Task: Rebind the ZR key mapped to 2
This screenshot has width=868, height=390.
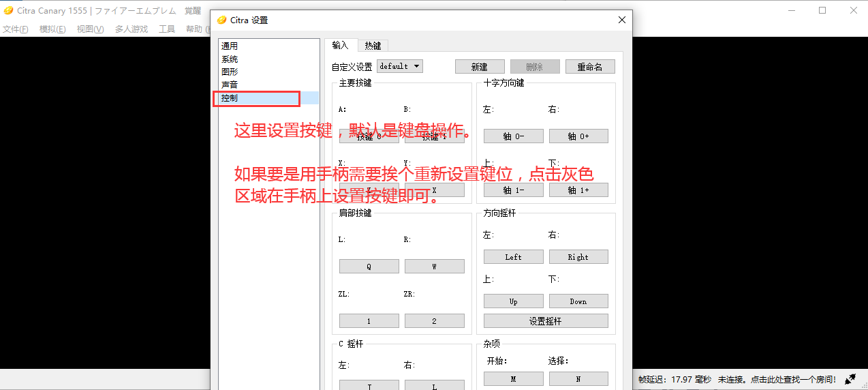Action: tap(434, 321)
